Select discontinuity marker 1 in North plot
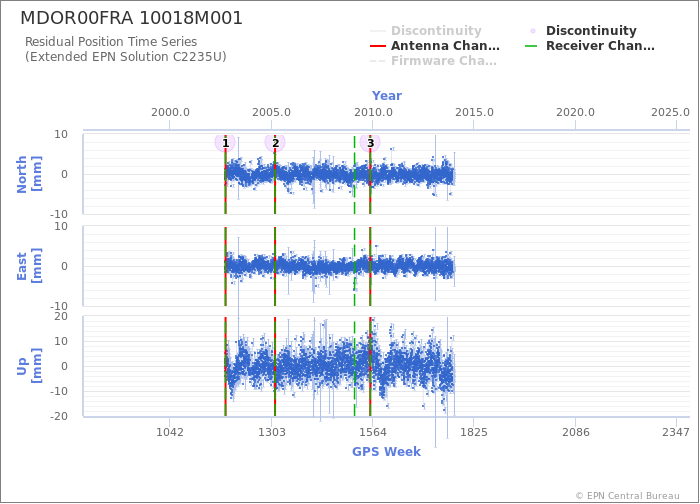 [225, 143]
